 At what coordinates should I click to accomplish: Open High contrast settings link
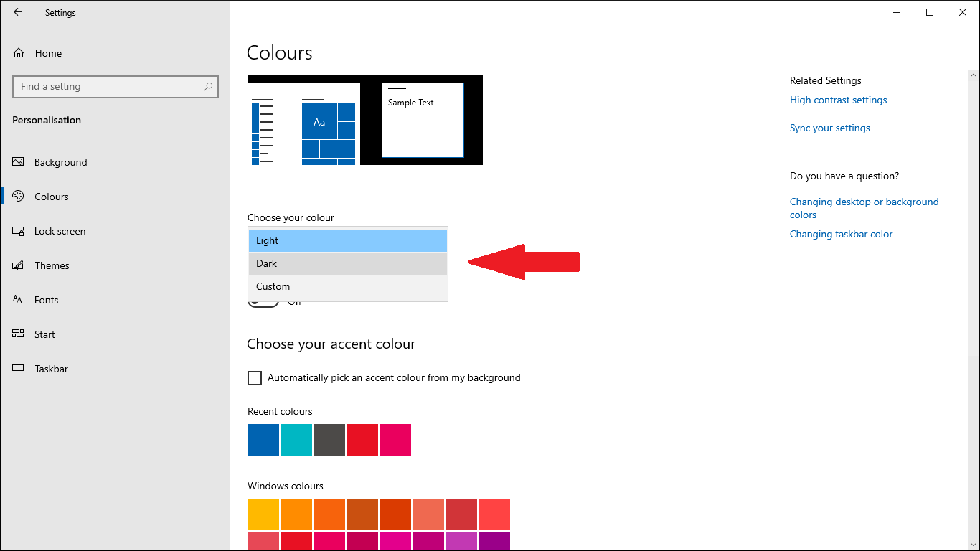click(838, 100)
